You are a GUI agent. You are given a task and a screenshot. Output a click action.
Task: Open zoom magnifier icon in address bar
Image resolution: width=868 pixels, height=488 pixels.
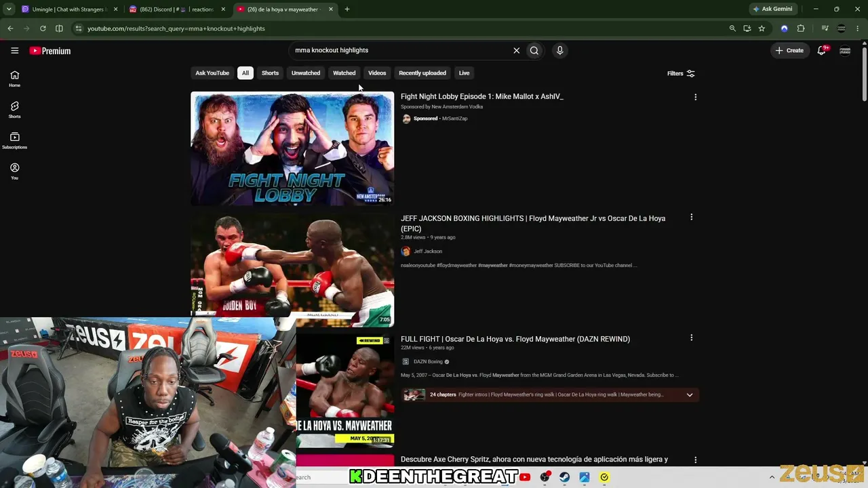tap(732, 28)
